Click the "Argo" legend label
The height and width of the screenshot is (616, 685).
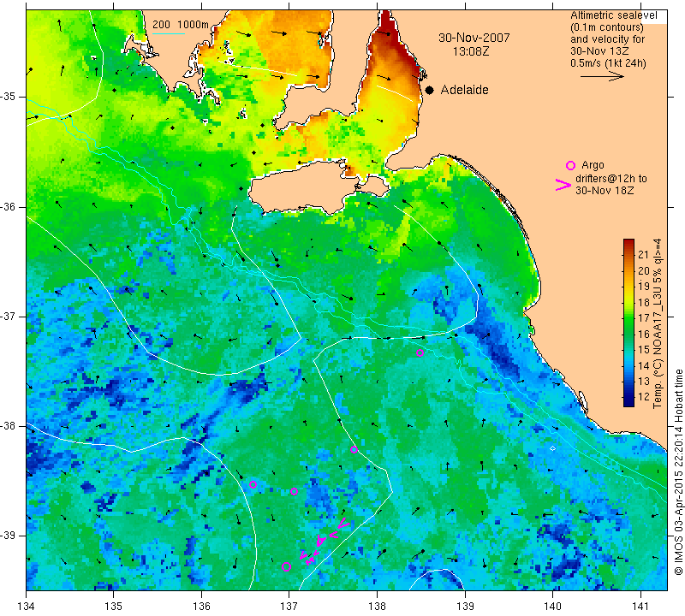tap(593, 165)
